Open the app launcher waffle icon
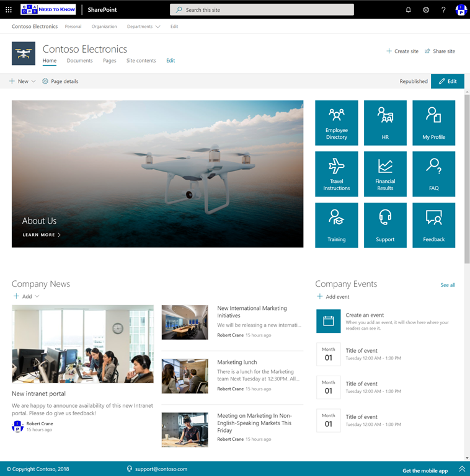 click(9, 10)
